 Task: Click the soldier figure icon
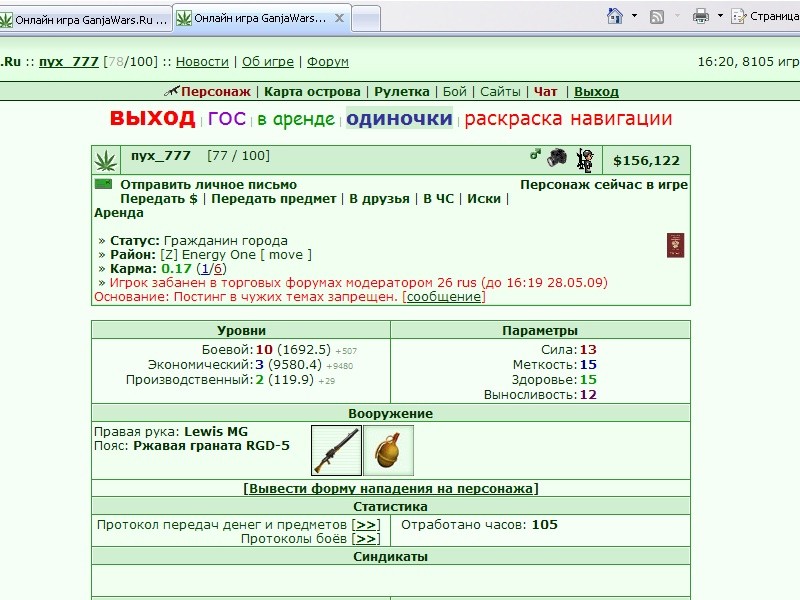[x=585, y=160]
